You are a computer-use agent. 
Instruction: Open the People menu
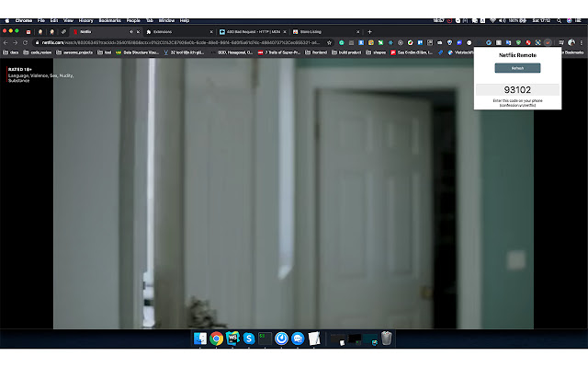tap(133, 20)
